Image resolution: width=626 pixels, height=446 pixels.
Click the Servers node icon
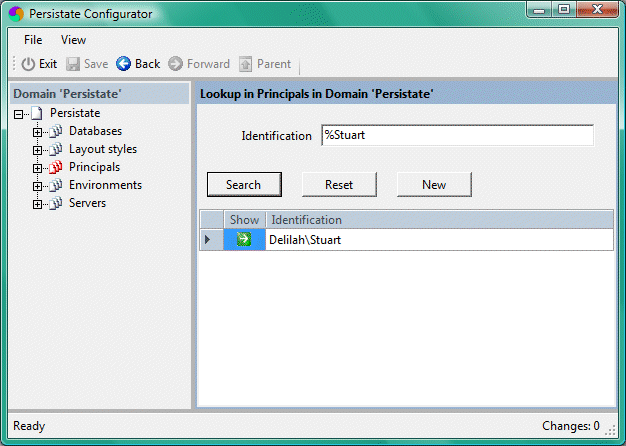56,204
